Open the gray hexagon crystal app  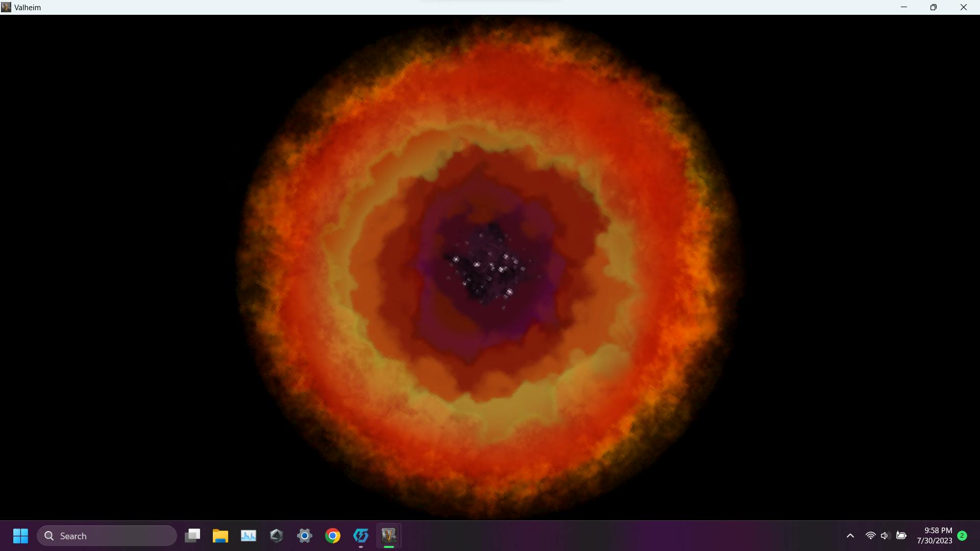277,536
